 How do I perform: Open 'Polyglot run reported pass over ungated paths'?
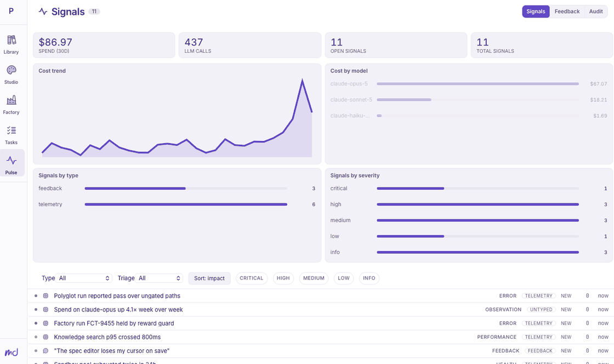pos(117,296)
